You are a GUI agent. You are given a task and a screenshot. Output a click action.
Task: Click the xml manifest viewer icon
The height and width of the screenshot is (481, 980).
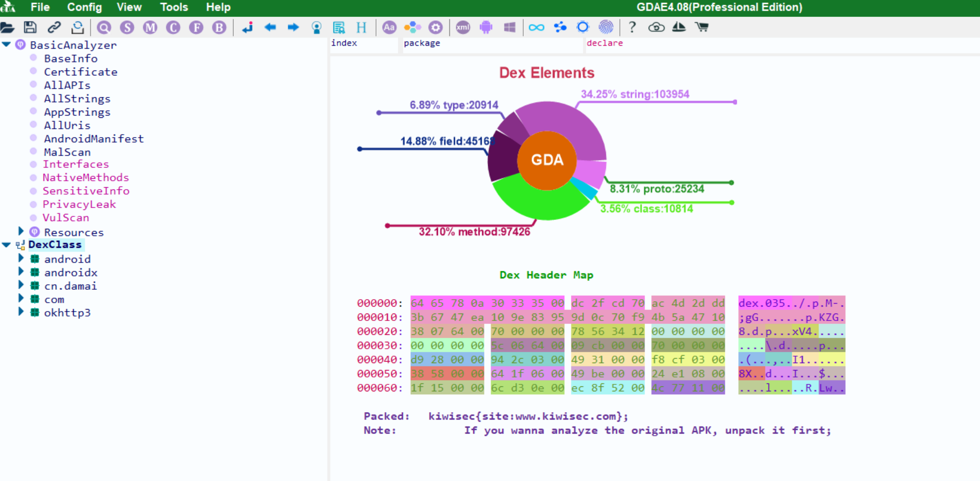pyautogui.click(x=463, y=27)
